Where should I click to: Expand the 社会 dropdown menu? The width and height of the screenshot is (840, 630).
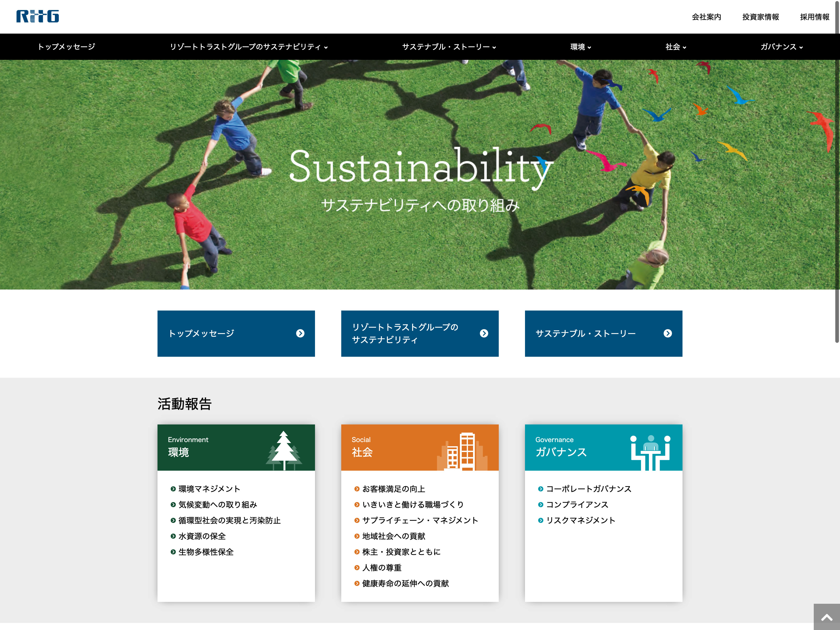[x=675, y=47]
